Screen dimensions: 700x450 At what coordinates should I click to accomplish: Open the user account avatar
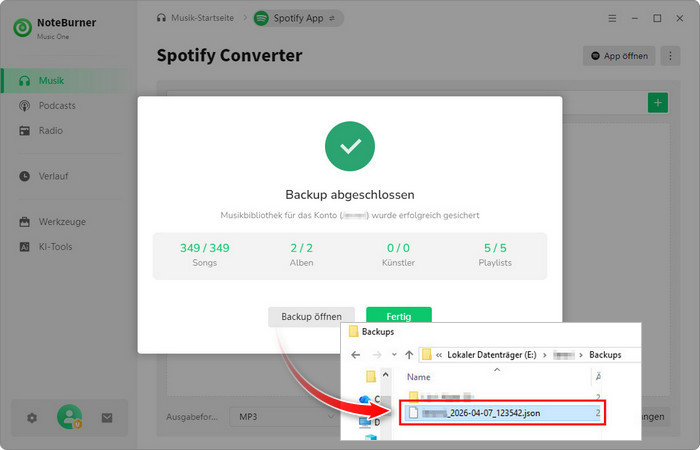(x=69, y=417)
